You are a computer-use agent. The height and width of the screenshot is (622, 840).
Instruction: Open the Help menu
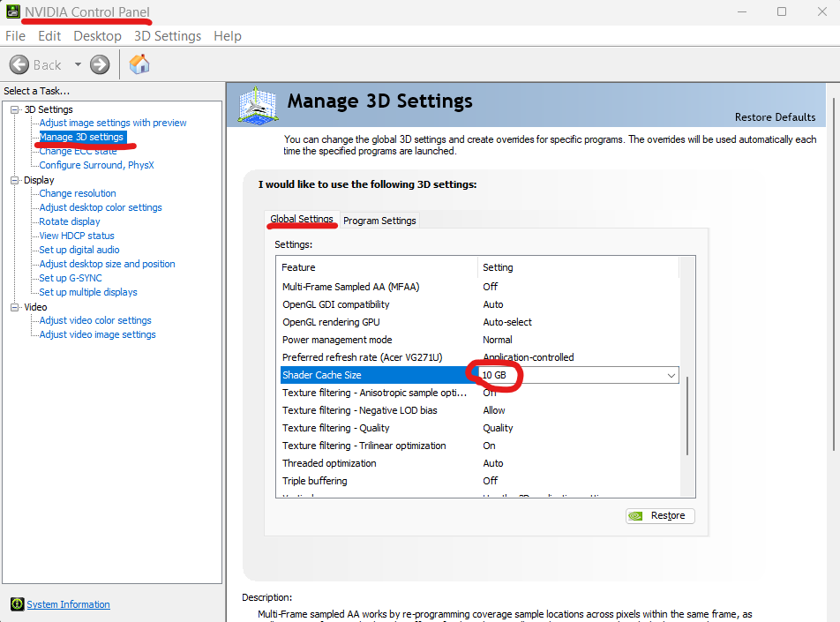(228, 36)
